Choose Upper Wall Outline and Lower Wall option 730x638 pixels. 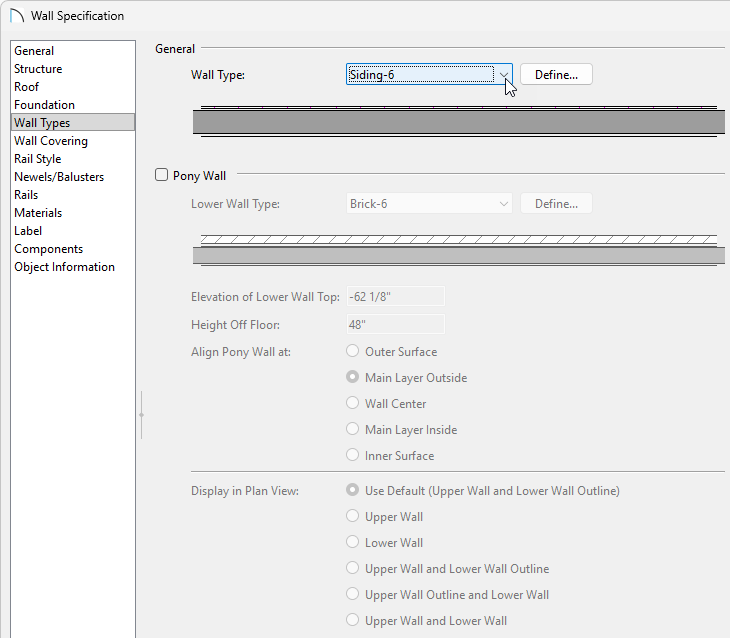pyautogui.click(x=352, y=594)
